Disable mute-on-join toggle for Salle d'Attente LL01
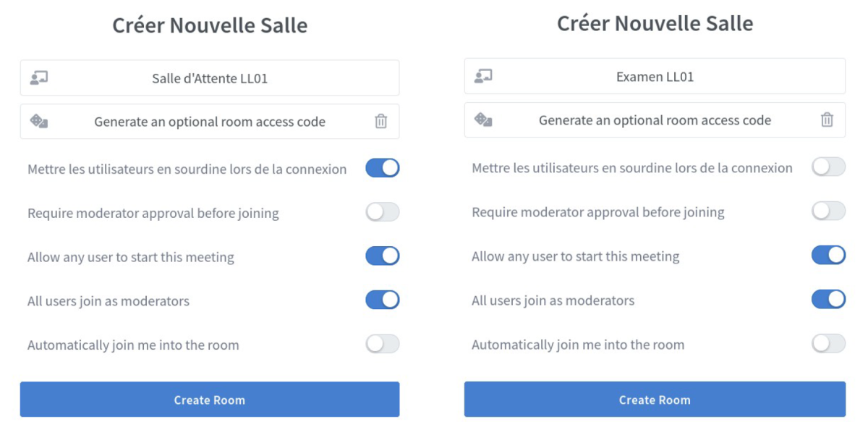 tap(383, 169)
